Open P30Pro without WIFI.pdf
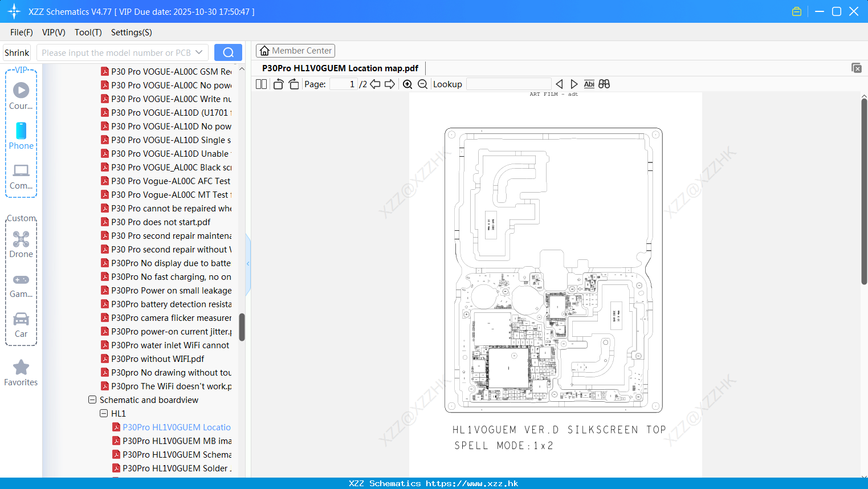Screen dimensions: 868x489 (152, 358)
